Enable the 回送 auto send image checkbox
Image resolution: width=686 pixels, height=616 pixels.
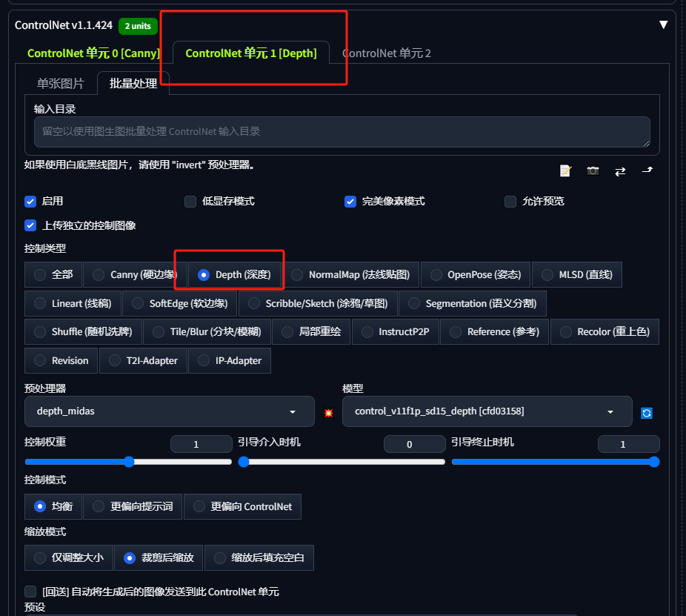(x=30, y=592)
